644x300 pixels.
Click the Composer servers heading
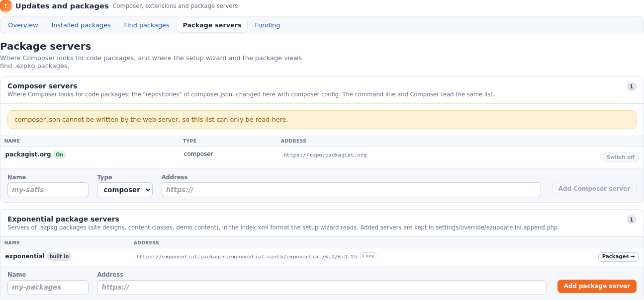coord(42,86)
